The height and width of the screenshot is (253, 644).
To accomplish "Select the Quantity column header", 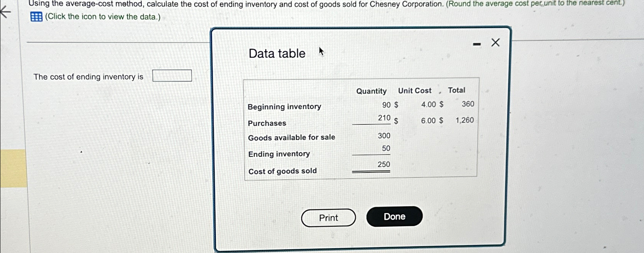I will (371, 91).
